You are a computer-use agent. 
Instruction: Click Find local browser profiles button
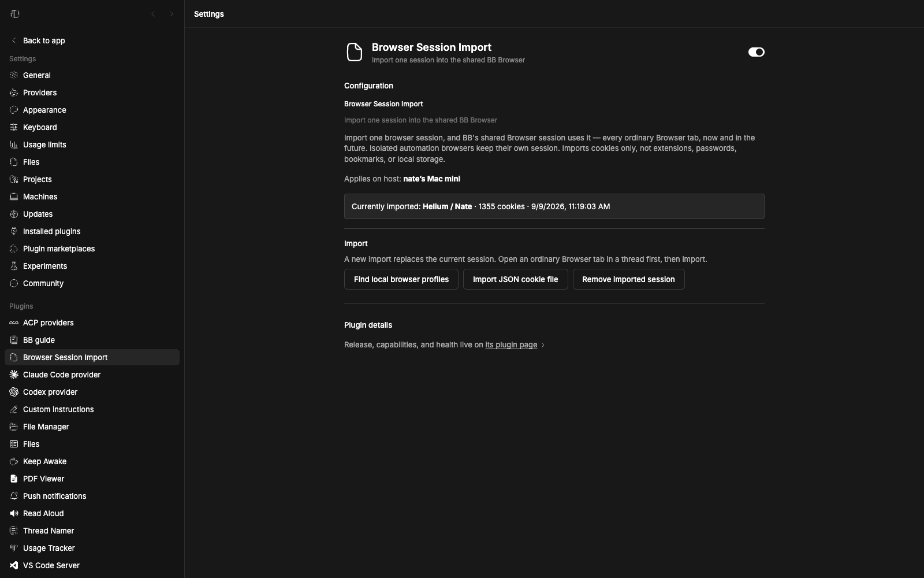point(401,279)
